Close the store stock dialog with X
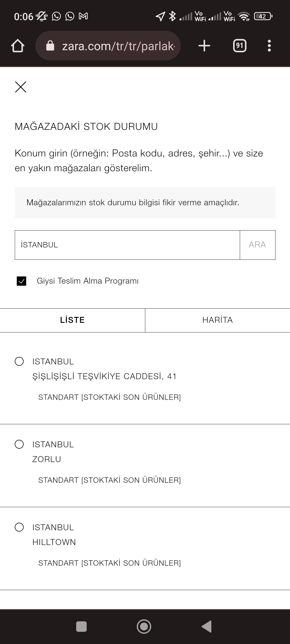The height and width of the screenshot is (644, 290). click(21, 87)
